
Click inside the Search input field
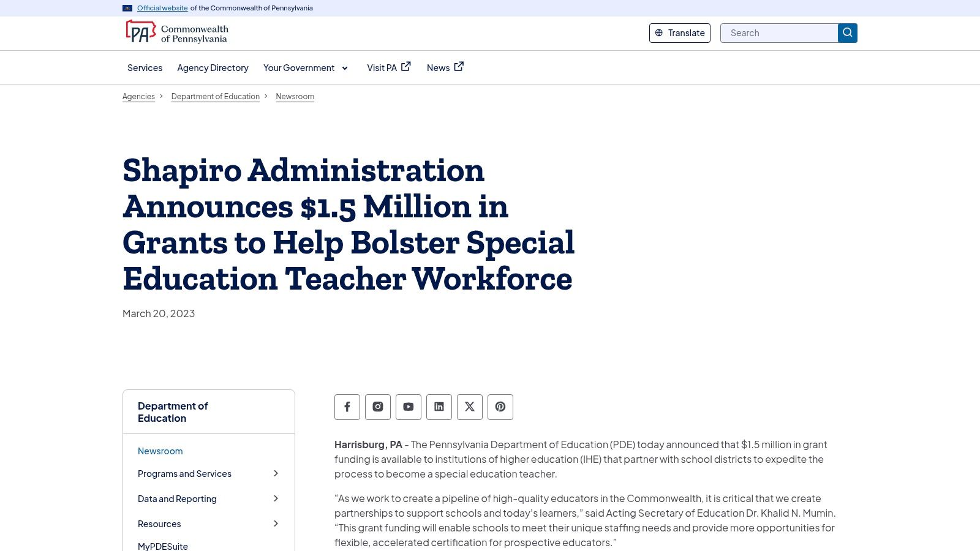coord(779,33)
